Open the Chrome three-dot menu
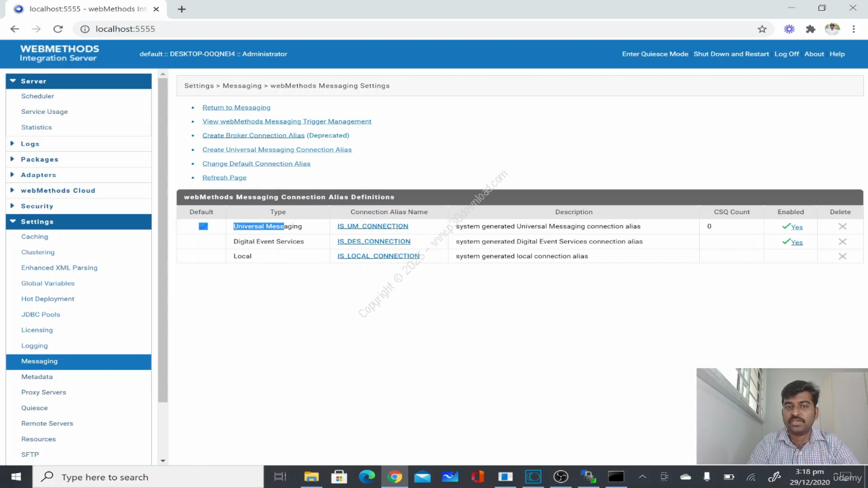868x488 pixels. point(854,29)
